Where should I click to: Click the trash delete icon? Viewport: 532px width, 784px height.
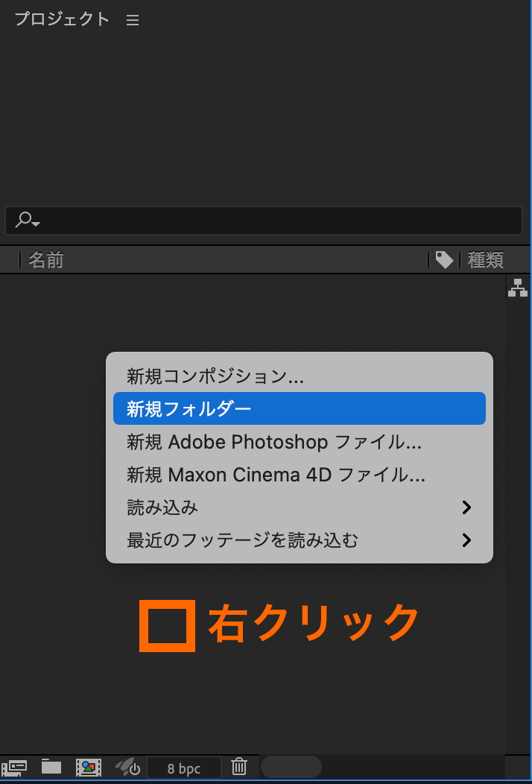click(x=239, y=766)
